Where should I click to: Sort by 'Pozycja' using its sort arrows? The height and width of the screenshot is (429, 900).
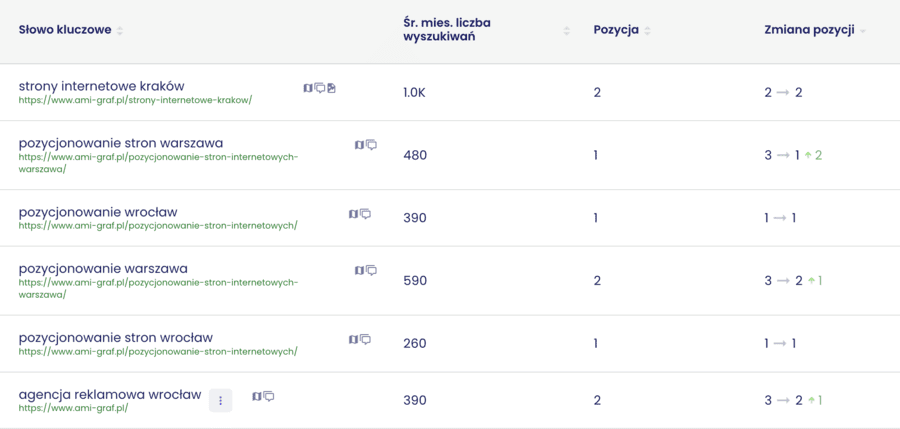(x=647, y=31)
